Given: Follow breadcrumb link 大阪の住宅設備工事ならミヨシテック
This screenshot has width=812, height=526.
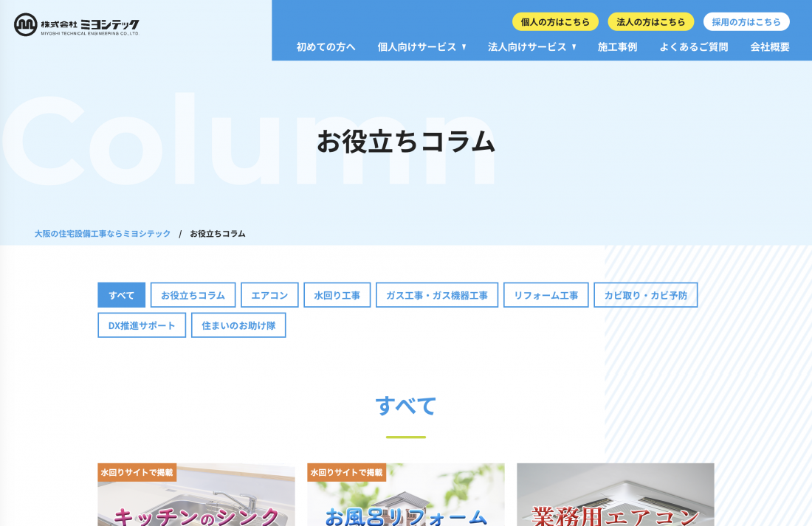Looking at the screenshot, I should point(103,233).
